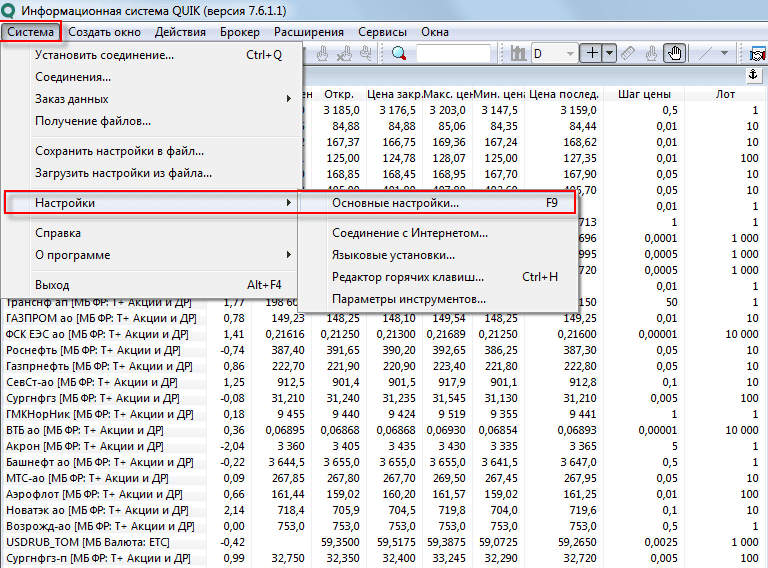Open the Расширения menu
This screenshot has width=768, height=568.
click(309, 32)
